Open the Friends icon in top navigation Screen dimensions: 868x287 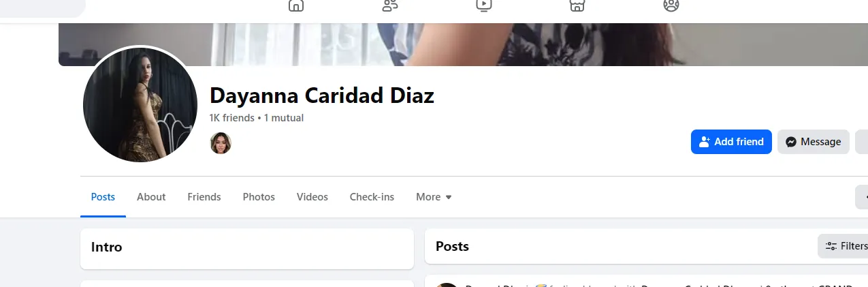tap(390, 5)
